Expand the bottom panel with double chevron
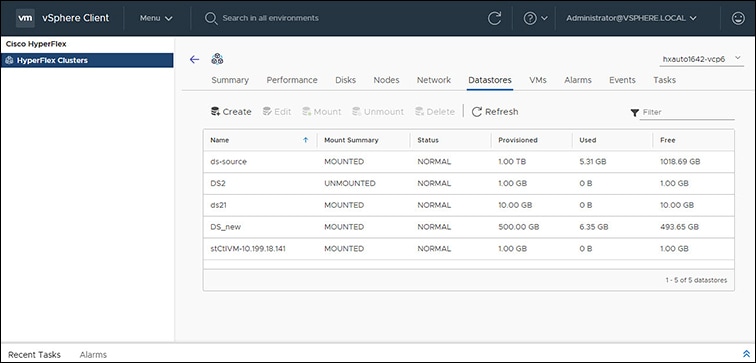Screen dimensions: 756x363 (746, 354)
